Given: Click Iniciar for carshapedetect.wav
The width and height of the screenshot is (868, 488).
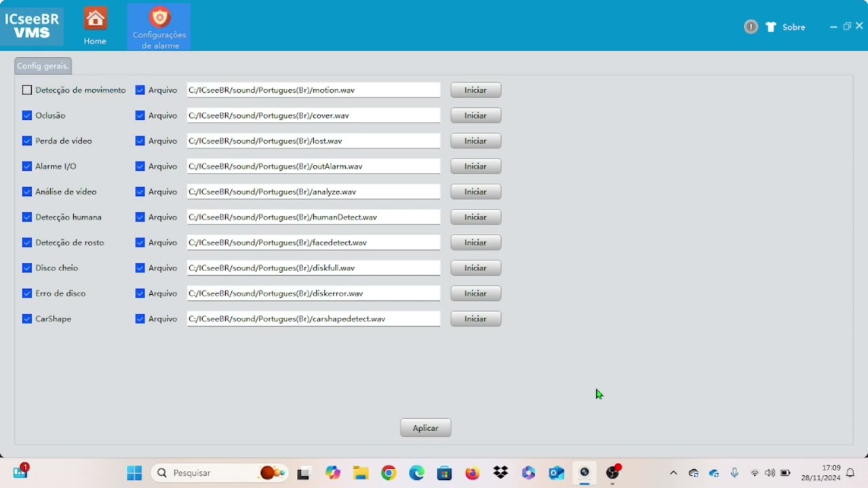Looking at the screenshot, I should tap(475, 319).
